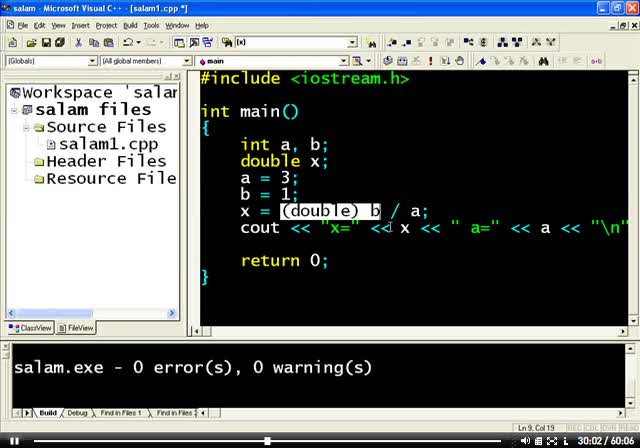Open the All global members dropdown

187,61
